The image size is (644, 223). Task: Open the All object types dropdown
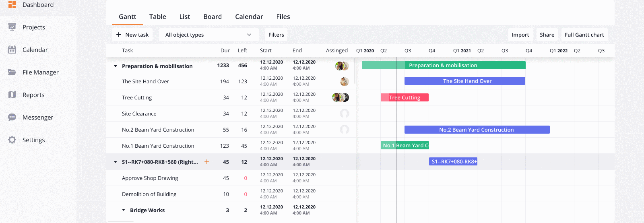(208, 35)
